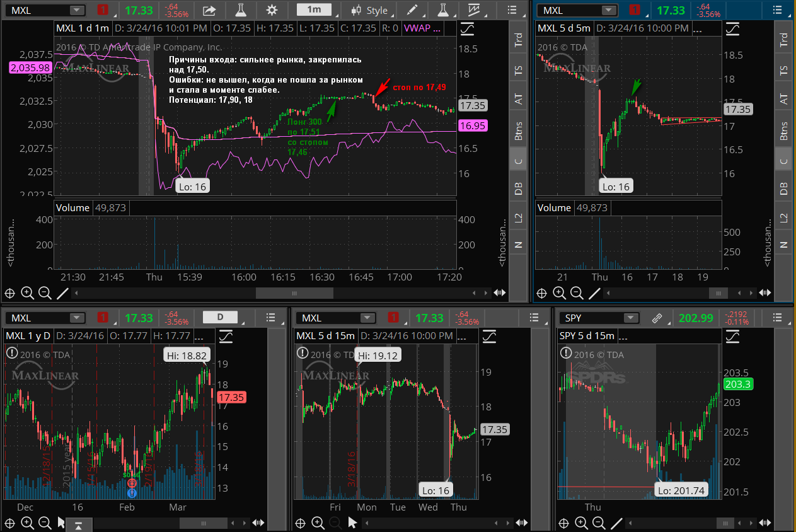Select line drawing tool under MXL 1m chart
The width and height of the screenshot is (796, 532).
62,292
